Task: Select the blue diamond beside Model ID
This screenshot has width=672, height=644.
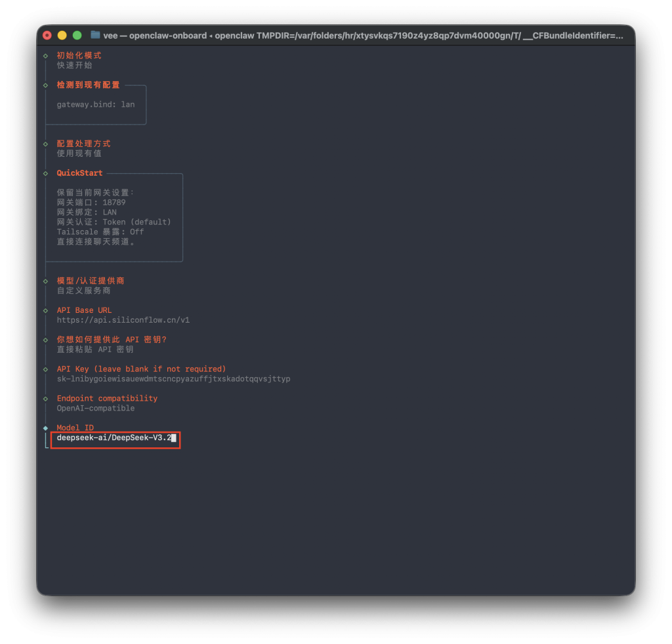Action: coord(46,427)
